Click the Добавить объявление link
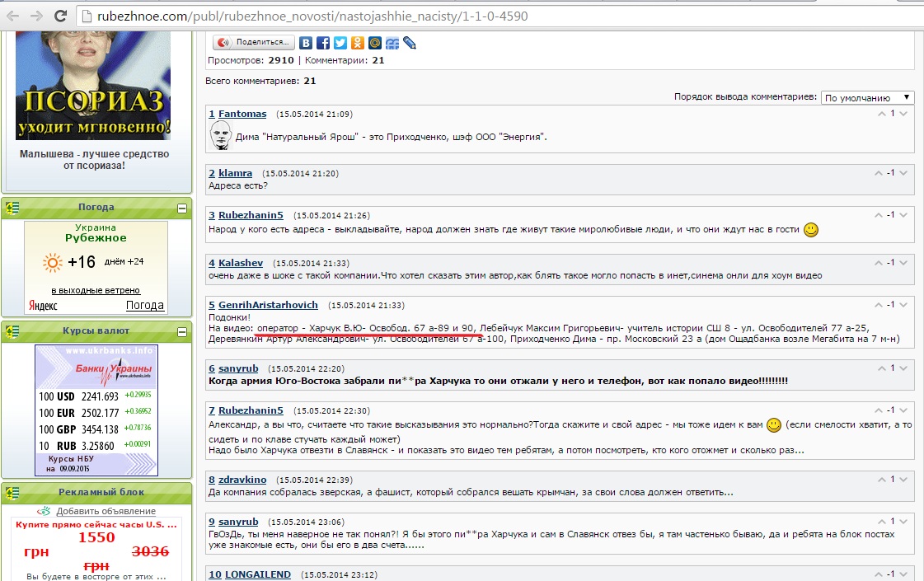 (106, 512)
